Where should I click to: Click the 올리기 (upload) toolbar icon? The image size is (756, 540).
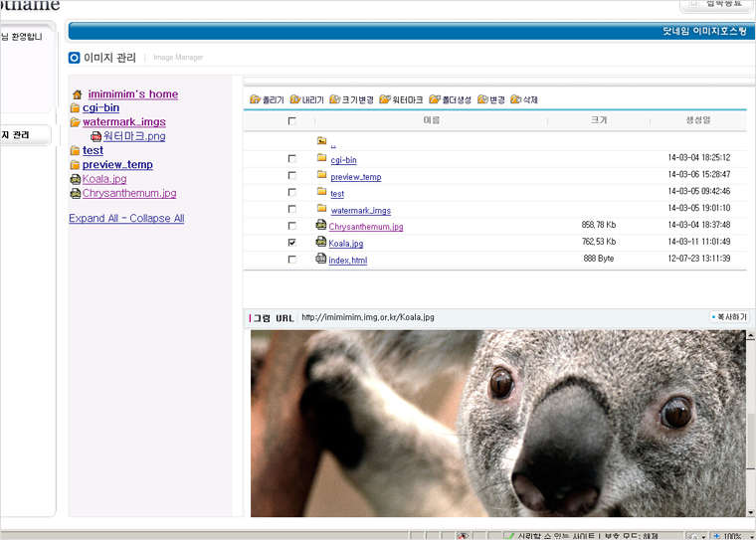(x=256, y=99)
